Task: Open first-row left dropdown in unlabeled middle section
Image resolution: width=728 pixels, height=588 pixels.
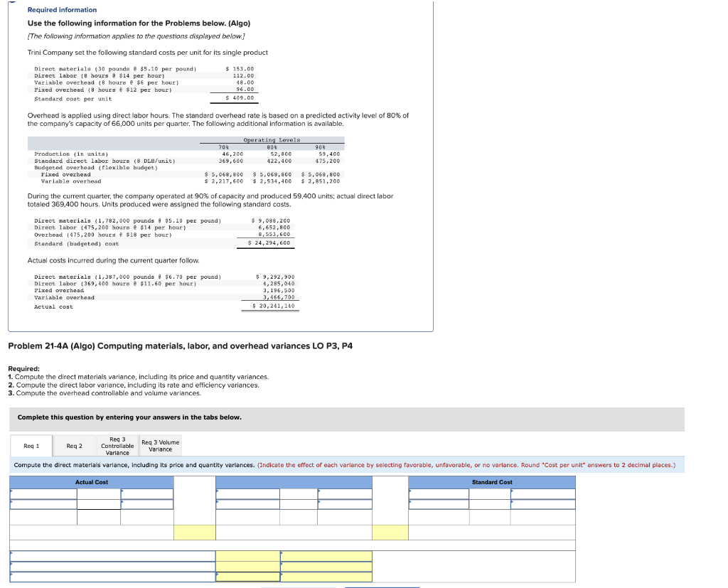Action: pos(248,493)
